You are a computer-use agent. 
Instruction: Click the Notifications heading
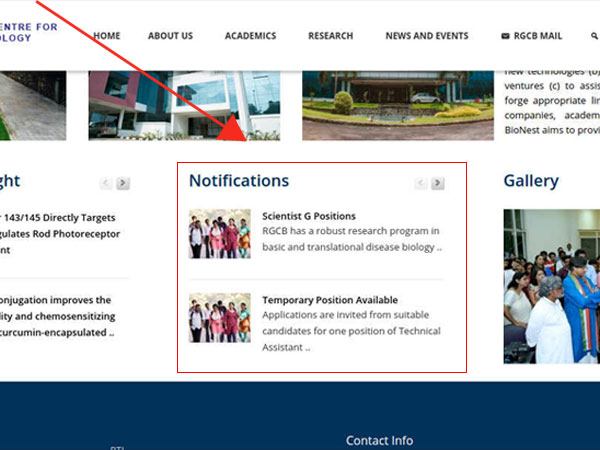[x=239, y=181]
